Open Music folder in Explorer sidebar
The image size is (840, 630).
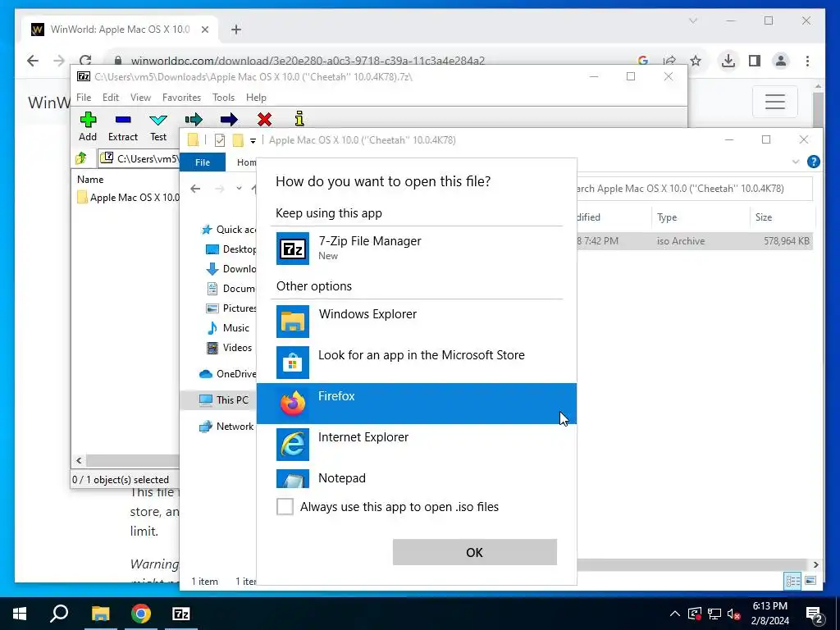coord(229,328)
